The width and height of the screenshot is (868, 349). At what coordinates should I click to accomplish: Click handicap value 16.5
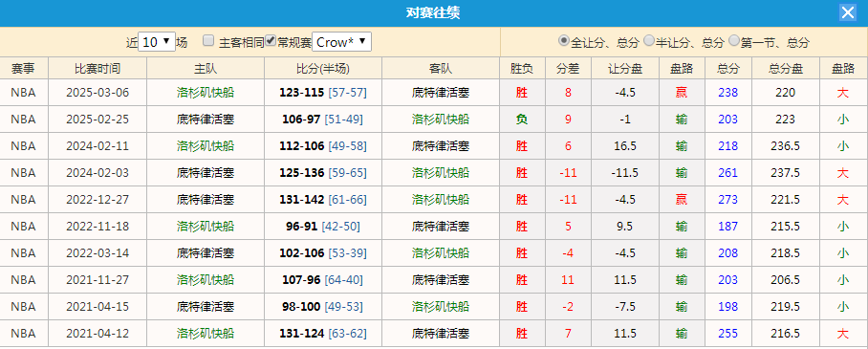point(625,145)
